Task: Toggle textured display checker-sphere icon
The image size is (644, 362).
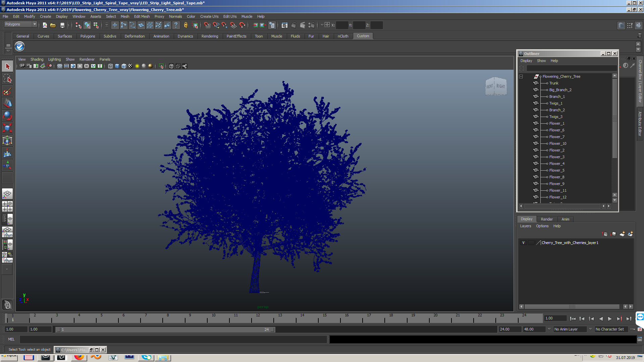Action: tap(130, 66)
